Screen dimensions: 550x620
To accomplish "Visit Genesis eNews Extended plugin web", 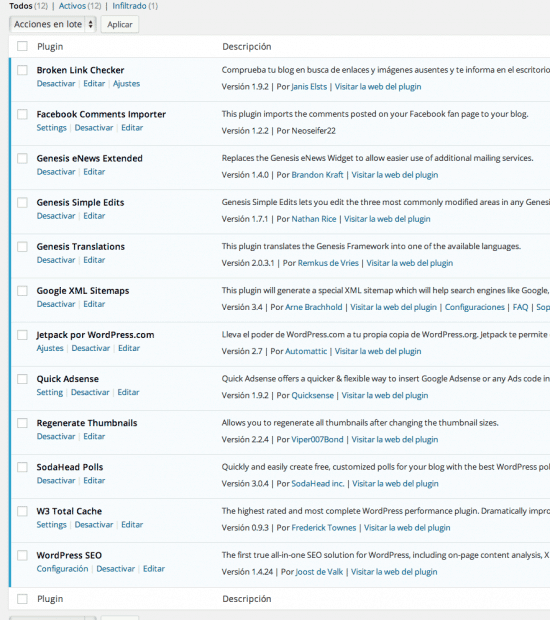I will click(x=395, y=175).
